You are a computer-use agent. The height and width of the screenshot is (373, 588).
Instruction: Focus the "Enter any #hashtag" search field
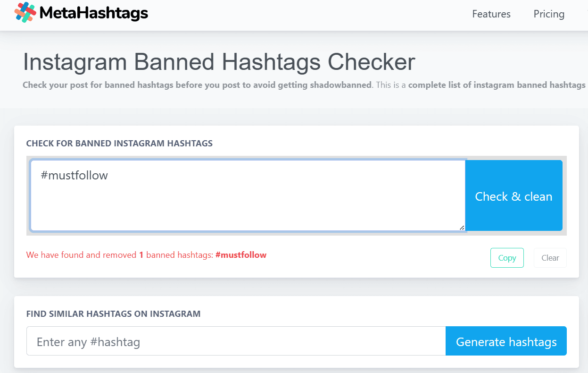(x=236, y=341)
